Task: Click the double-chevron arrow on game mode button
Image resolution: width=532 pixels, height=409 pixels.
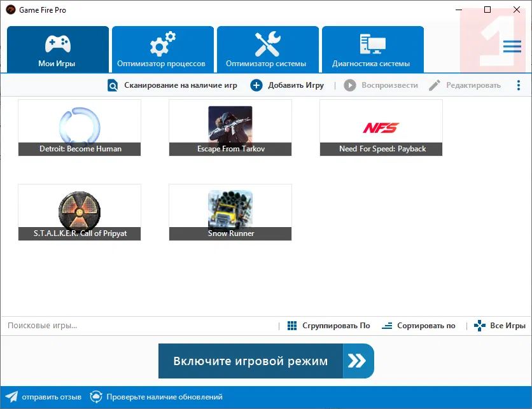Action: coord(357,361)
